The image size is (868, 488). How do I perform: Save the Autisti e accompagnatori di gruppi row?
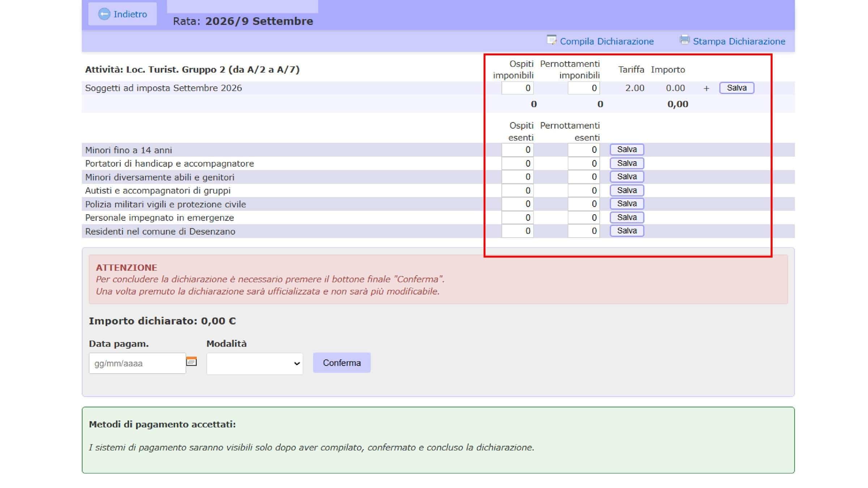coord(627,190)
